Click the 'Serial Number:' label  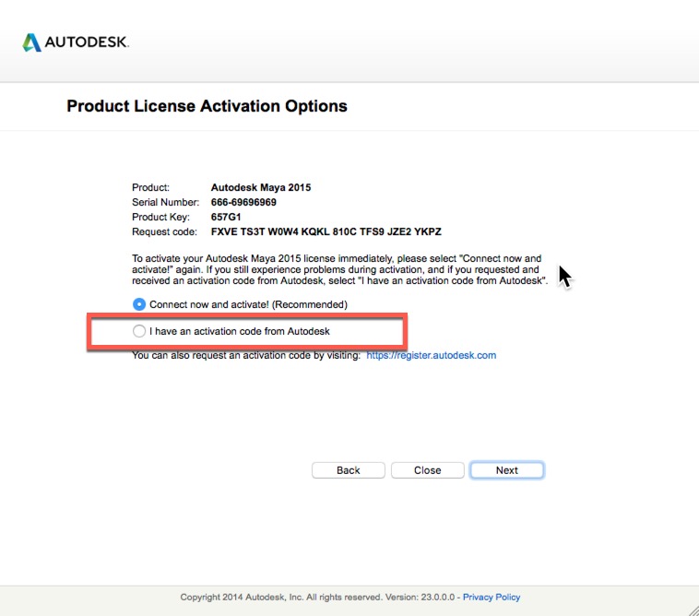click(165, 202)
